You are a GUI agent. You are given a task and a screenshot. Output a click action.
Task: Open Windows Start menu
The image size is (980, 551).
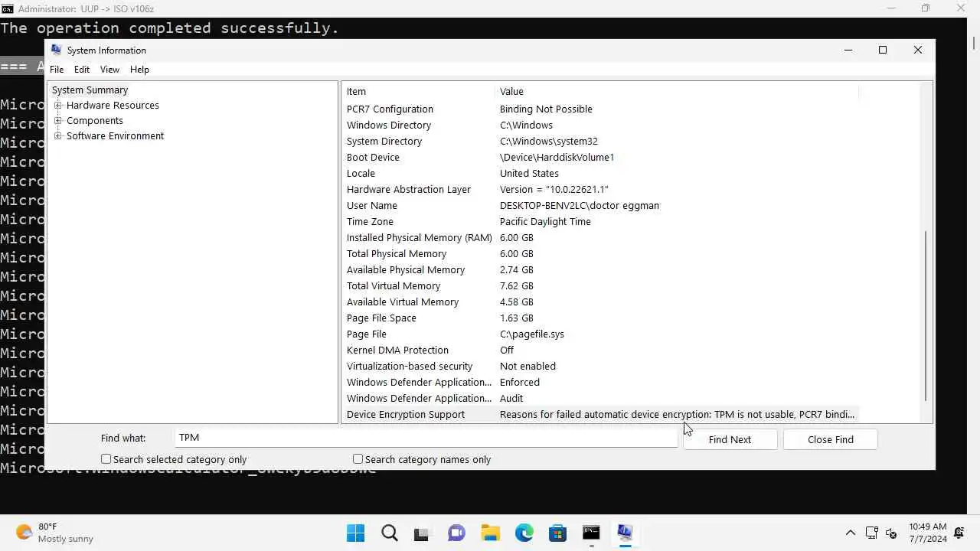pos(355,533)
